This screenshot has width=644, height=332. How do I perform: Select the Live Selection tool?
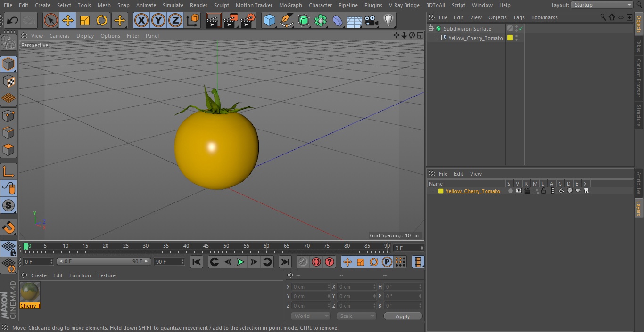[50, 21]
